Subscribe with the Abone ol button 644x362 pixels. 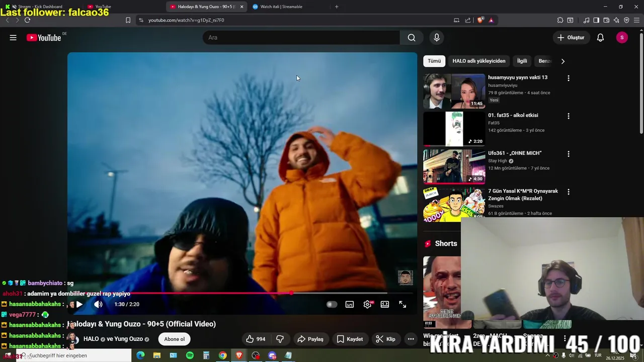(174, 339)
